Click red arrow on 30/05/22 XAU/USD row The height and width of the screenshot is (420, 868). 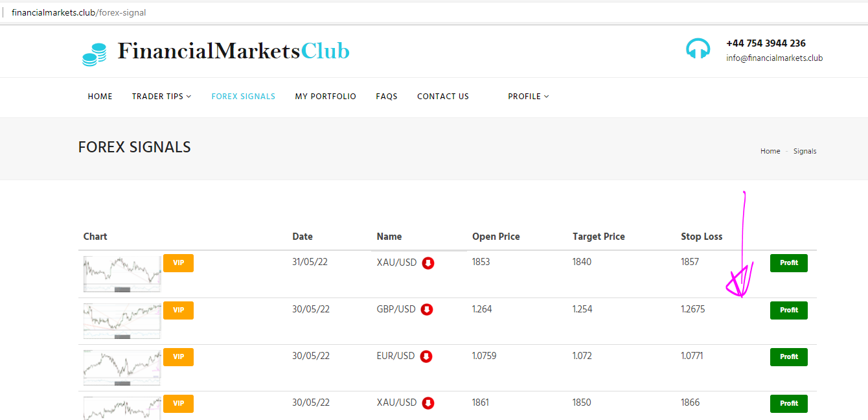click(428, 403)
